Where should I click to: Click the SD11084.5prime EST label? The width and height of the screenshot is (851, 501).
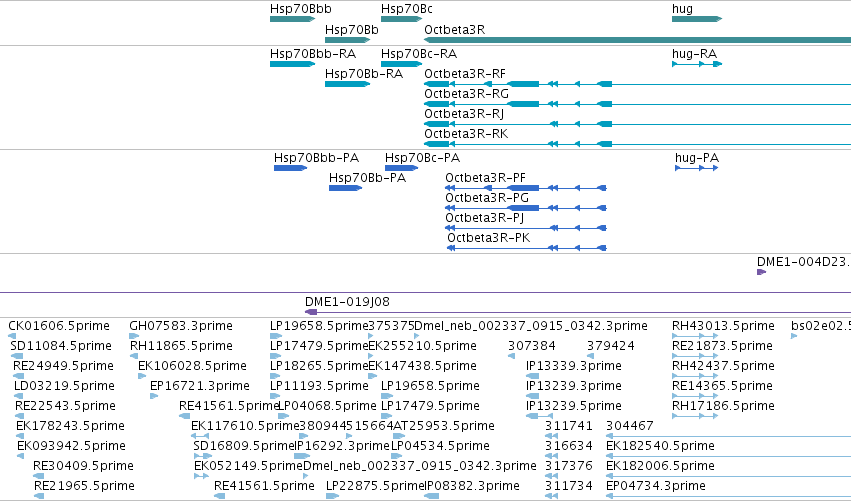pos(61,346)
